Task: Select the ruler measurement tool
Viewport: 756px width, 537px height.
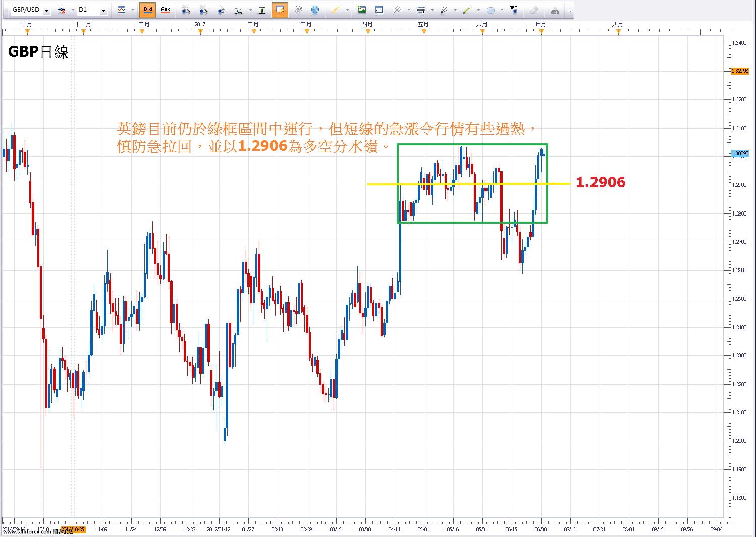Action: (336, 10)
